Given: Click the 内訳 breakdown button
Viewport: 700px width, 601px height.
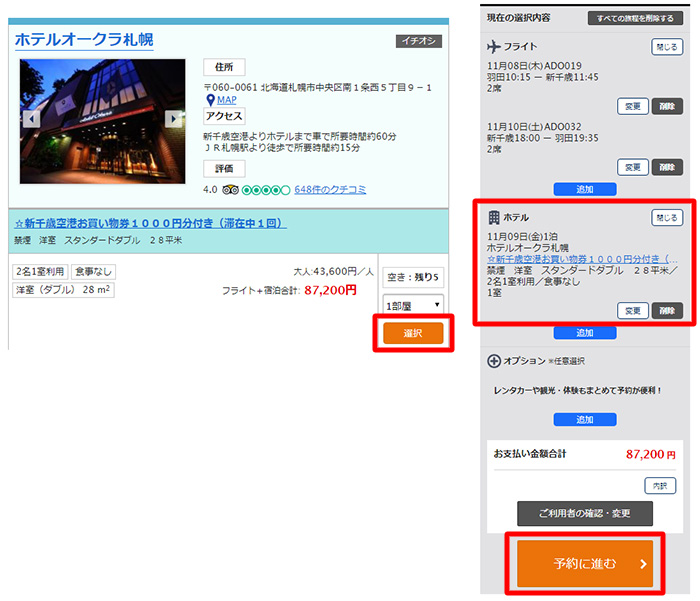Looking at the screenshot, I should 660,486.
